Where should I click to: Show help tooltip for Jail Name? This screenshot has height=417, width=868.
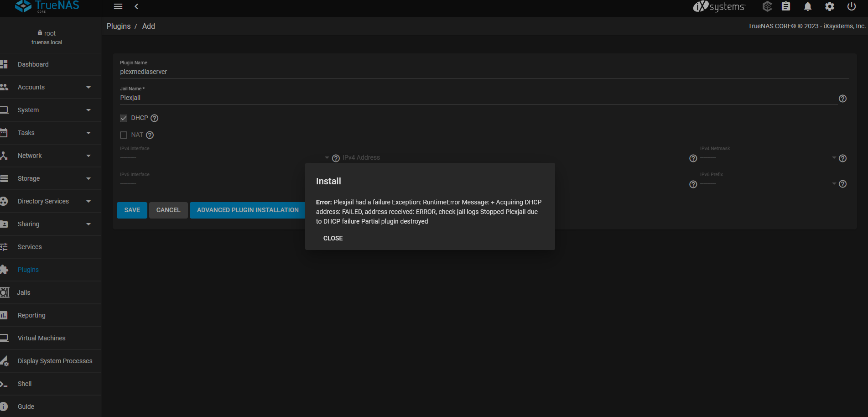click(x=842, y=99)
